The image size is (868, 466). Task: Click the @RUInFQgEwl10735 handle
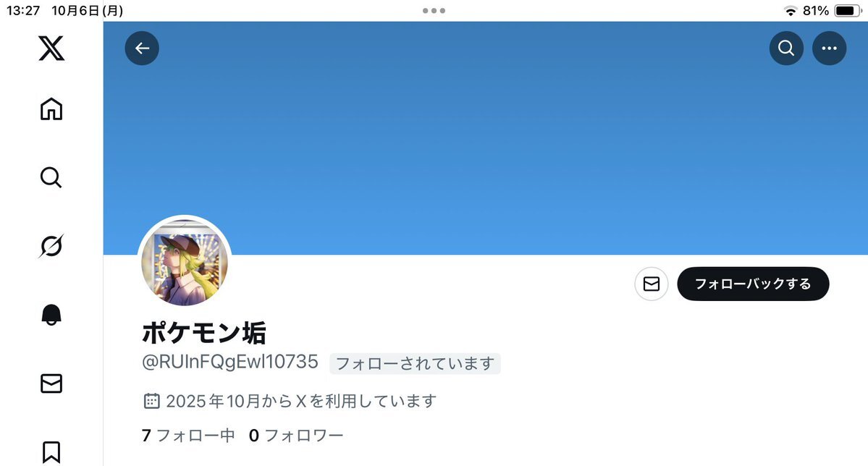pos(229,362)
